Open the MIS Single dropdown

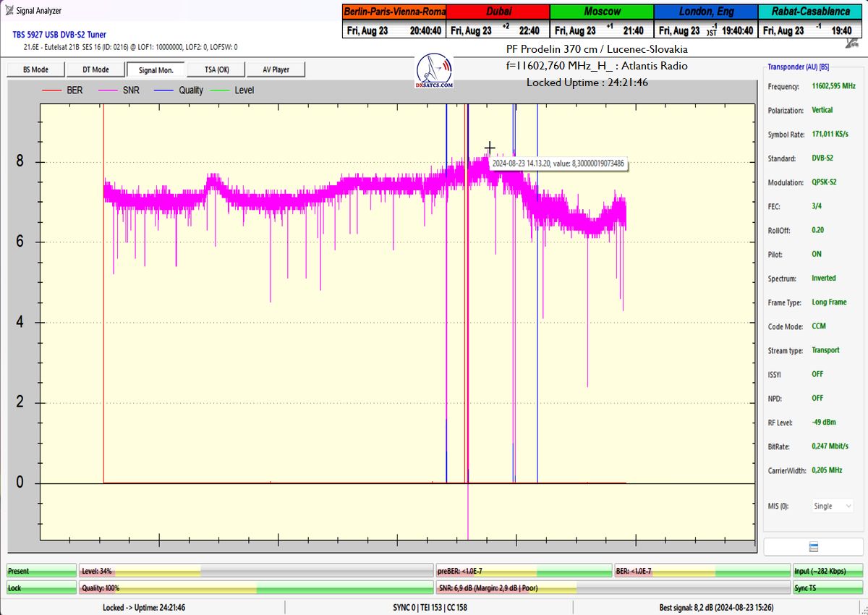point(832,506)
